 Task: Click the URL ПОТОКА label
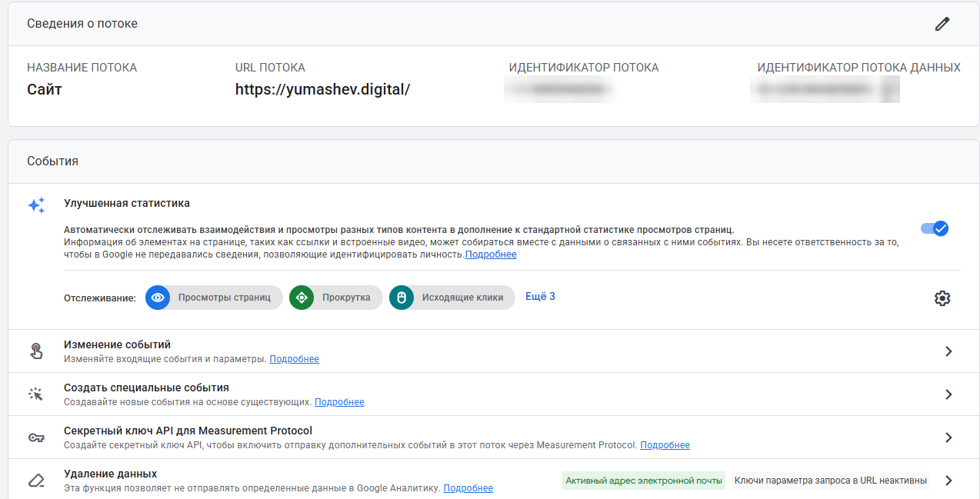pos(270,68)
